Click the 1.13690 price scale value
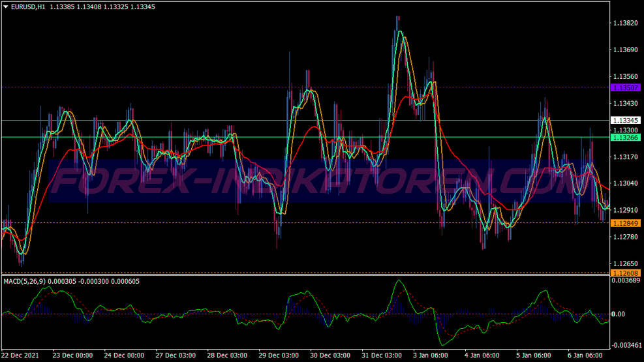This screenshot has width=644, height=362. point(626,50)
